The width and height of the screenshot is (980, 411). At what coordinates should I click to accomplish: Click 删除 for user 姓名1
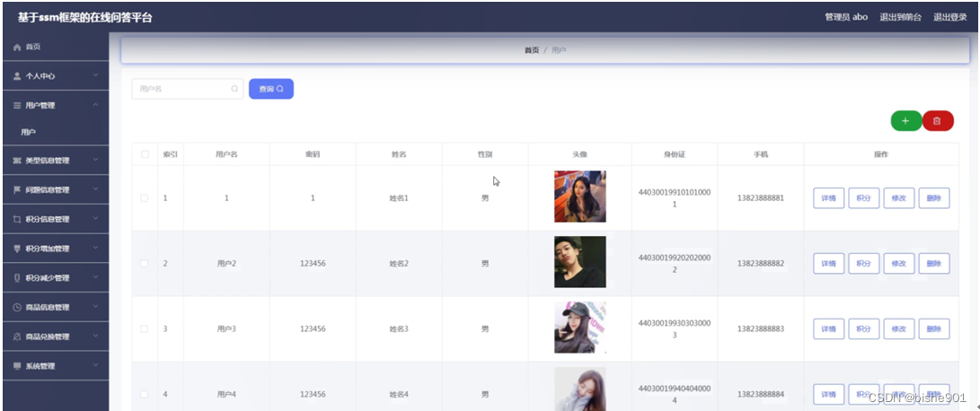click(x=934, y=198)
